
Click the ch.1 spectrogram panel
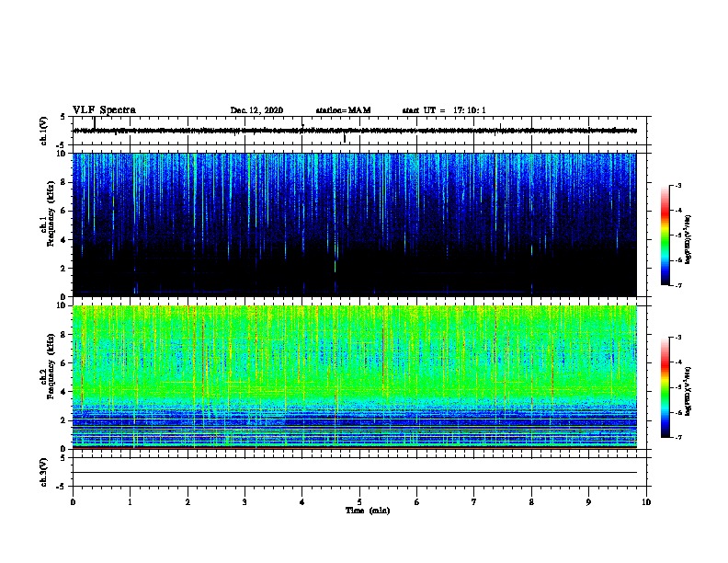point(355,224)
